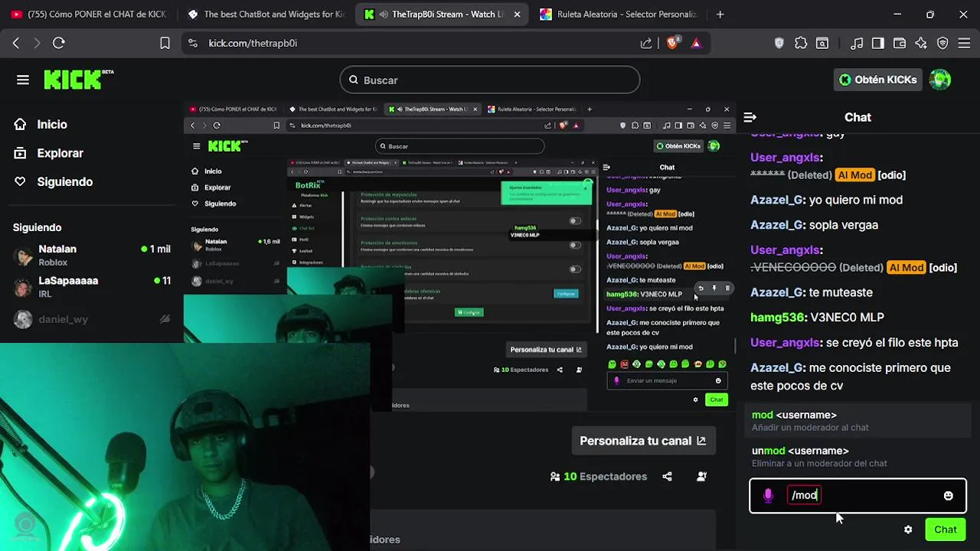This screenshot has height=551, width=980.
Task: Click User_angxls on the 'se creyó el filo' message
Action: (786, 342)
